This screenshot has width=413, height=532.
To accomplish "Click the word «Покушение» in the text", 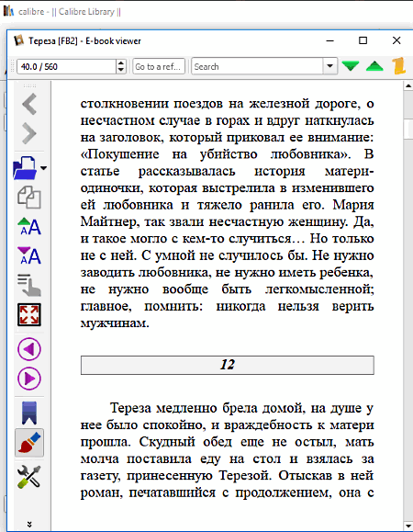I will coord(119,154).
